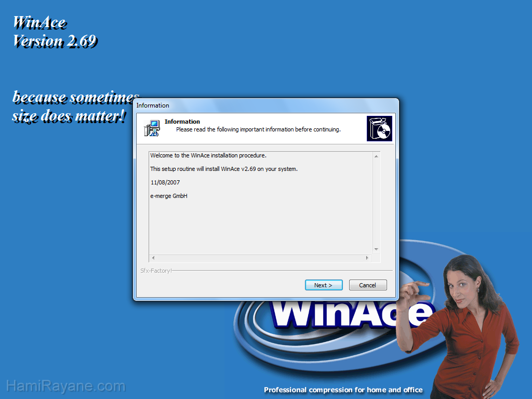Click the setup computer icon beside Information
This screenshot has width=532, height=399.
point(152,128)
